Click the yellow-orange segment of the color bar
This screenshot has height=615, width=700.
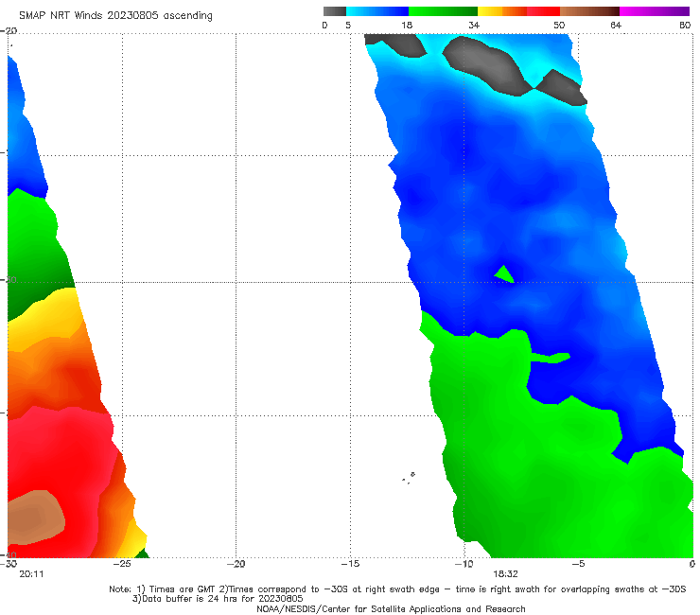click(502, 11)
